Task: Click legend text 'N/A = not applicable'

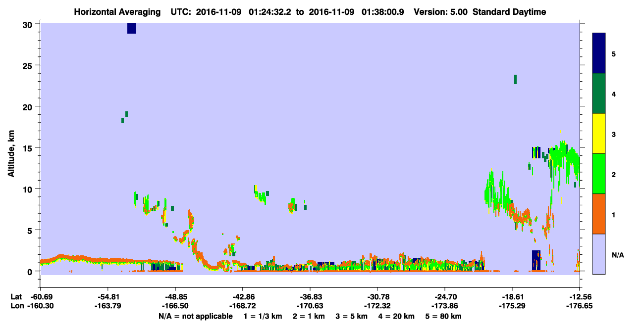Action: (x=195, y=316)
